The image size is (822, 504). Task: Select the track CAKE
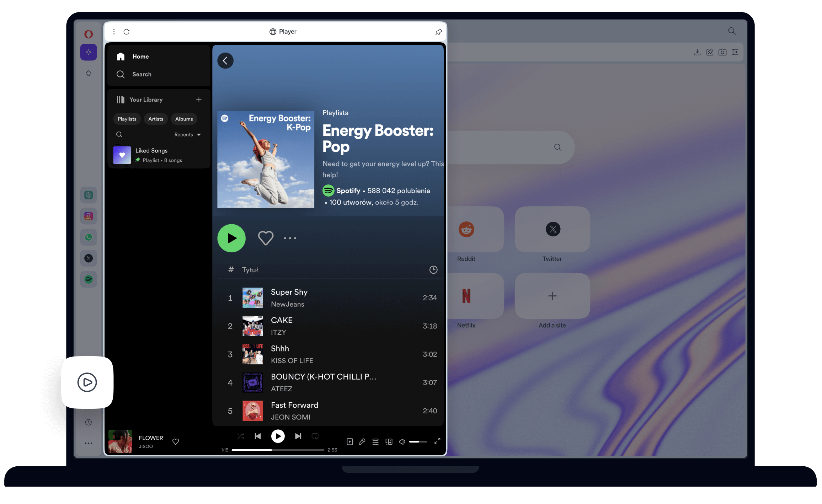[282, 320]
